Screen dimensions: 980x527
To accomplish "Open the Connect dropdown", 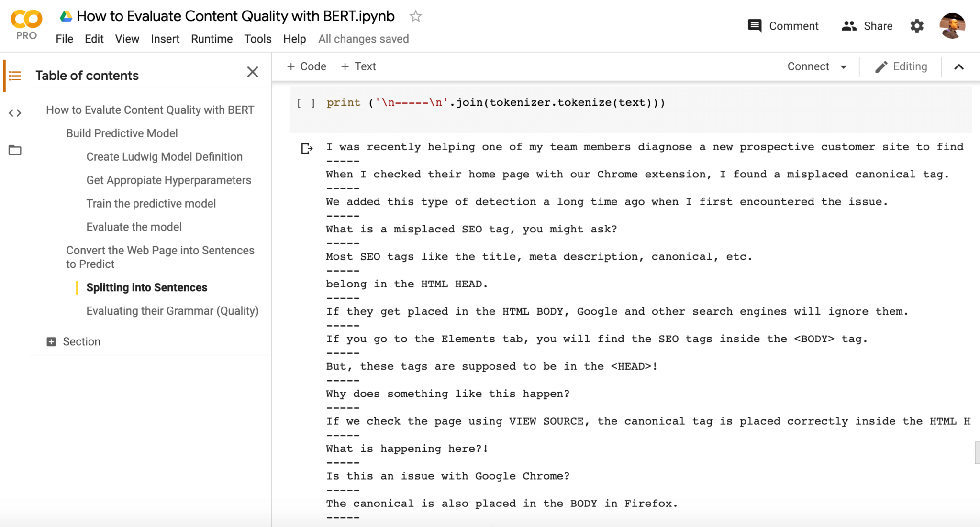I will click(817, 66).
